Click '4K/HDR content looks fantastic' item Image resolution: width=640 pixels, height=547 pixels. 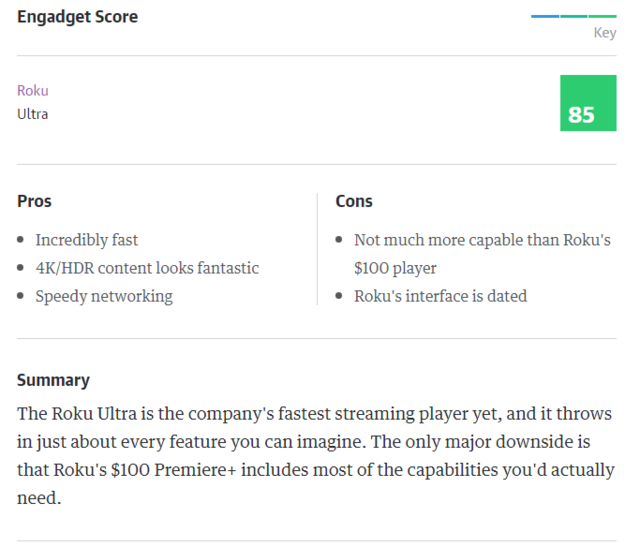click(147, 268)
